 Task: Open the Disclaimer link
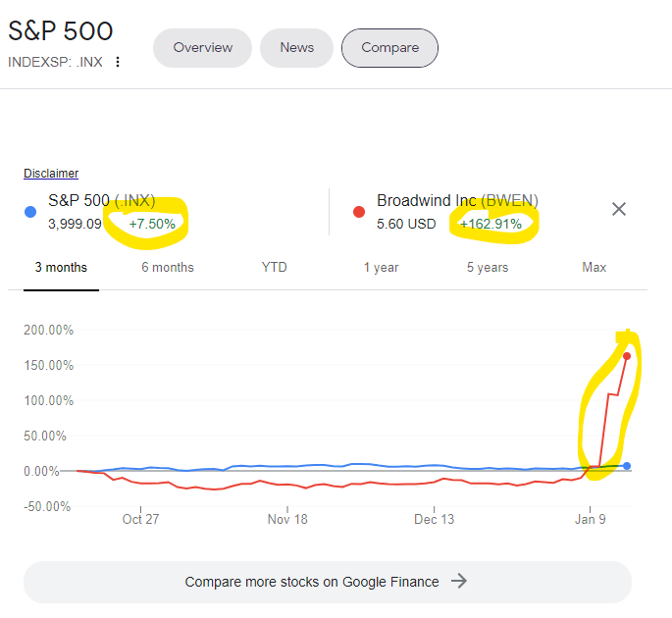point(51,174)
